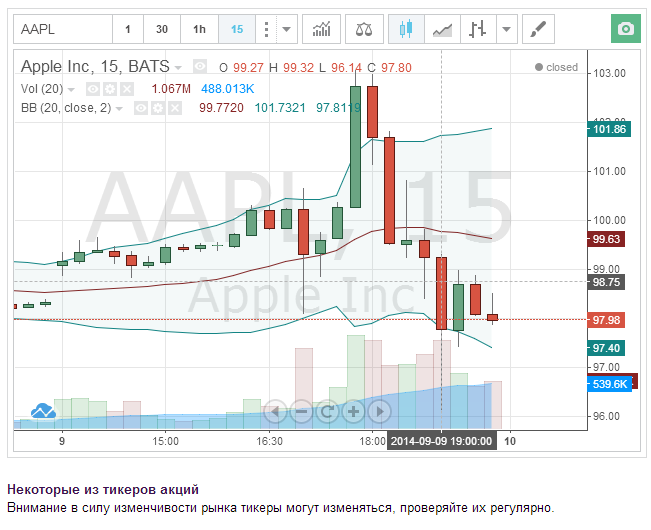
Task: Select the candlestick chart style
Action: tap(406, 29)
